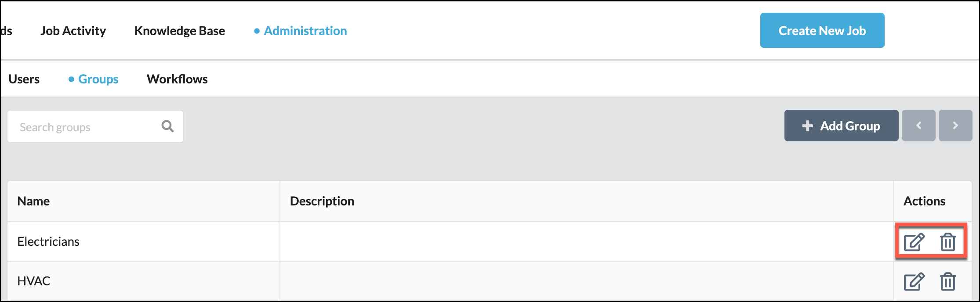Viewport: 980px width, 302px height.
Task: Switch to the Users tab
Action: tap(24, 79)
